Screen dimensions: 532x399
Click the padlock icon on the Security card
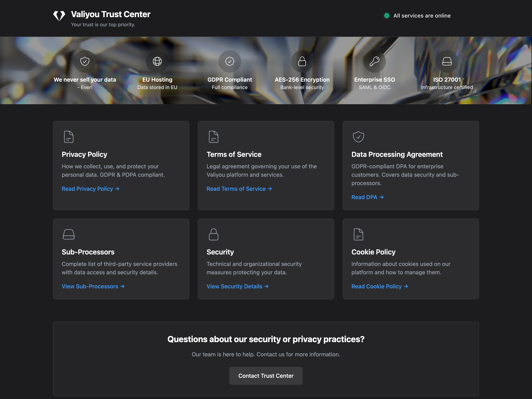(213, 234)
